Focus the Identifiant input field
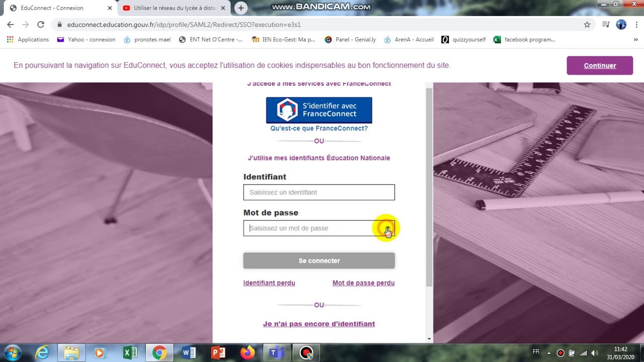 tap(319, 192)
